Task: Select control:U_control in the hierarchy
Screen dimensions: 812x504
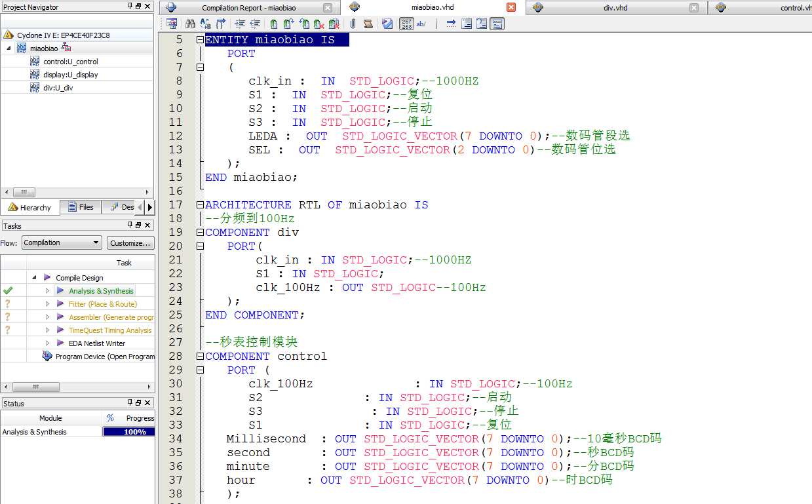Action: (70, 62)
